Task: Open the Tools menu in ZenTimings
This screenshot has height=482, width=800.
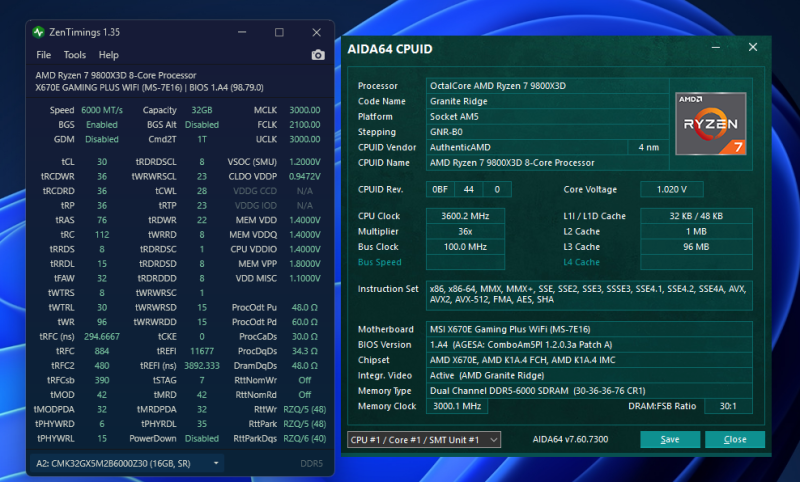Action: pos(74,55)
